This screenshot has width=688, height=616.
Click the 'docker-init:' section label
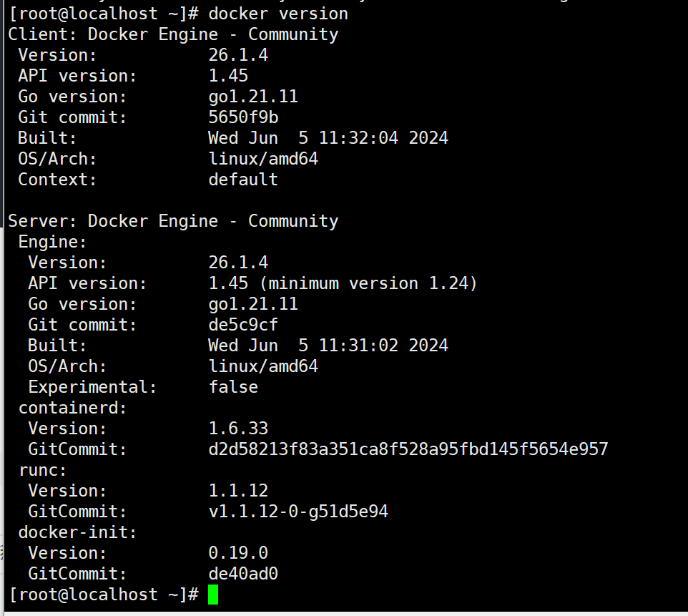[x=78, y=532]
